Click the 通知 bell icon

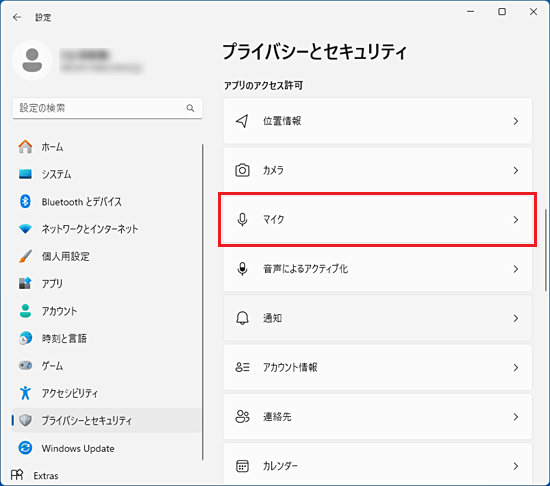pos(242,318)
